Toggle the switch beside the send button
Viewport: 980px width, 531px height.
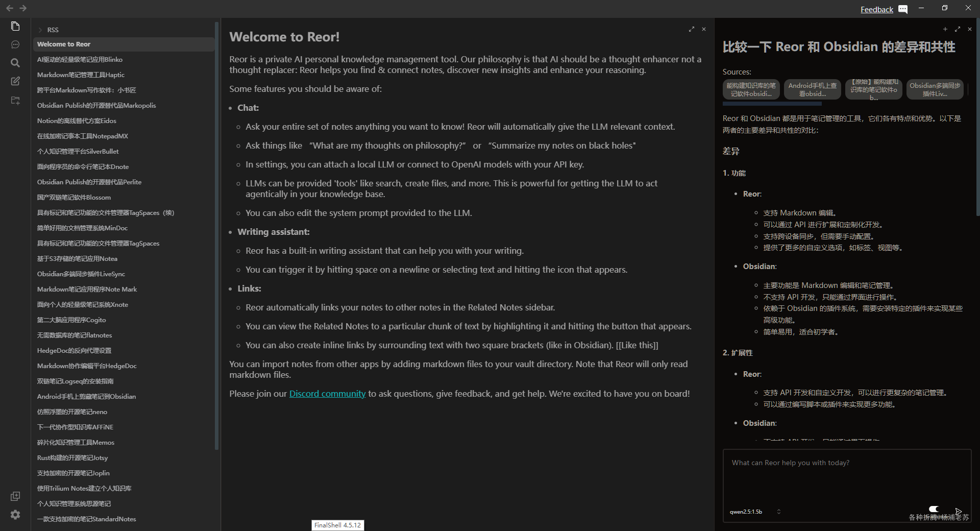click(934, 509)
